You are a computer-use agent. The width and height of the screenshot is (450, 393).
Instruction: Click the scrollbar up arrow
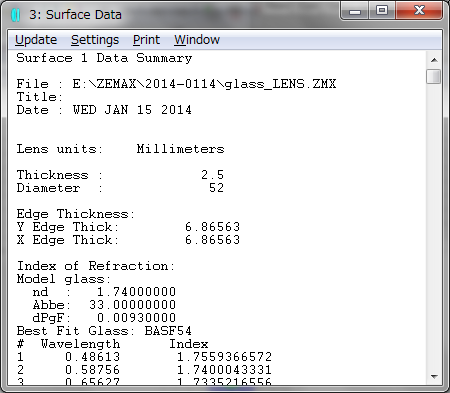[434, 60]
